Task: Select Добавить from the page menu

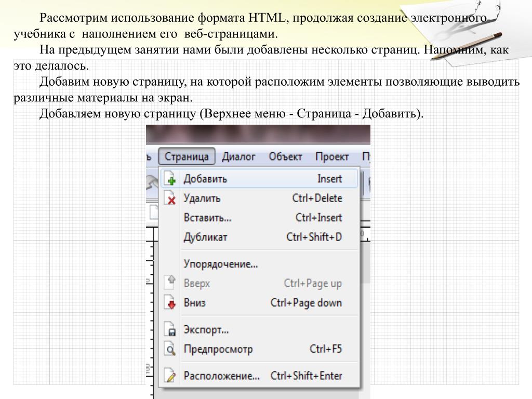Action: click(x=205, y=179)
